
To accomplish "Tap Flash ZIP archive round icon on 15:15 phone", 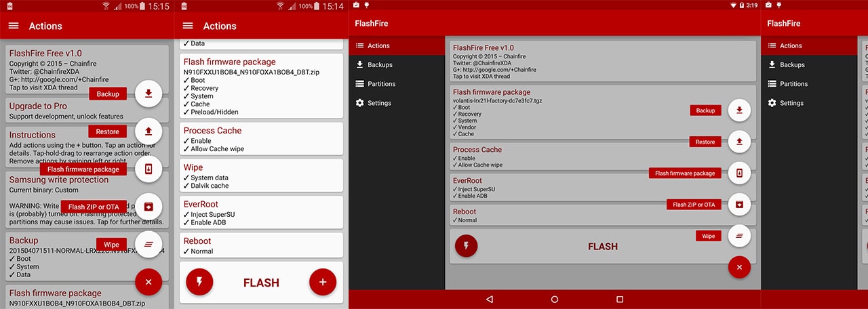I will [x=149, y=207].
